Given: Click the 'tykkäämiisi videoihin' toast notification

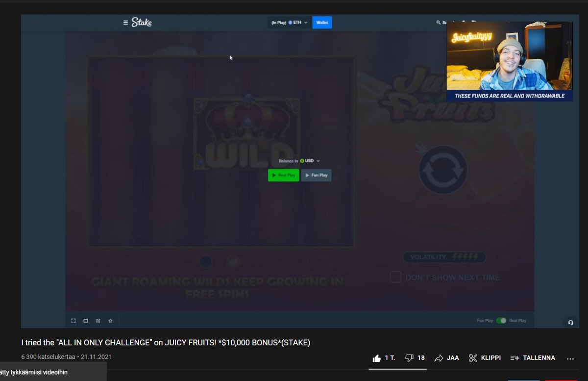Looking at the screenshot, I should click(x=53, y=372).
